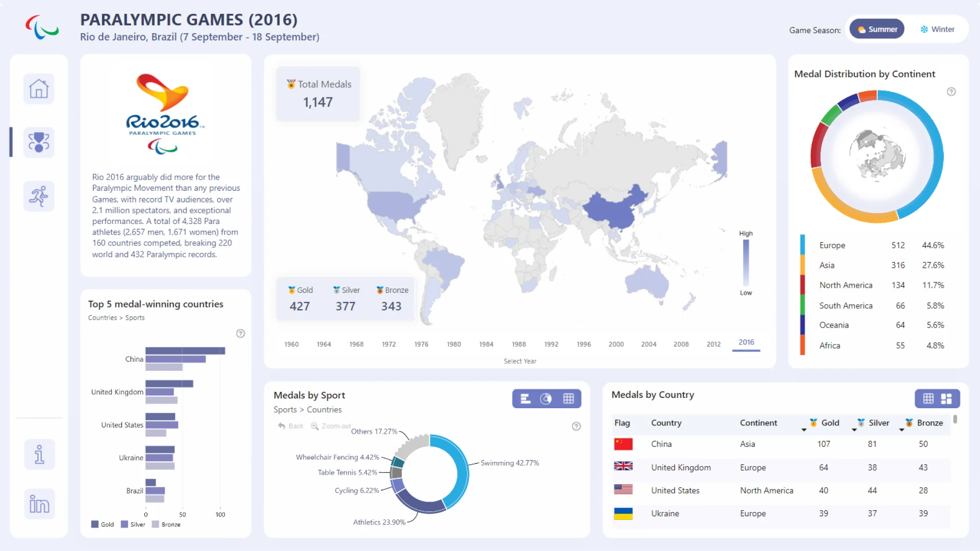
Task: Open help icon on Medals by Sport chart
Action: point(576,427)
